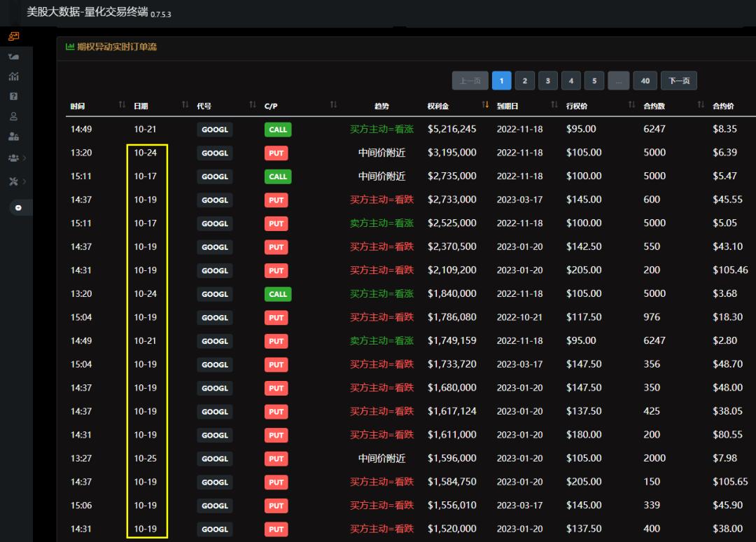This screenshot has width=756, height=542.
Task: Click the GOOGL badge in the $1,596,000 row
Action: (215, 459)
